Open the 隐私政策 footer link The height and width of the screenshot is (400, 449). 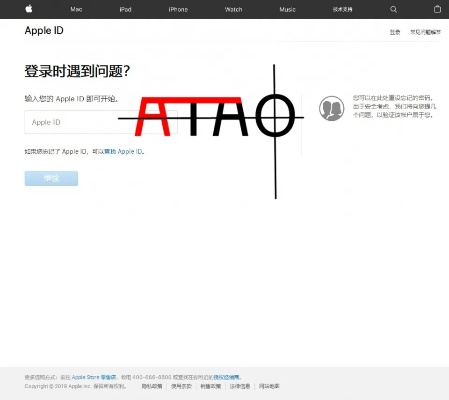coord(152,386)
